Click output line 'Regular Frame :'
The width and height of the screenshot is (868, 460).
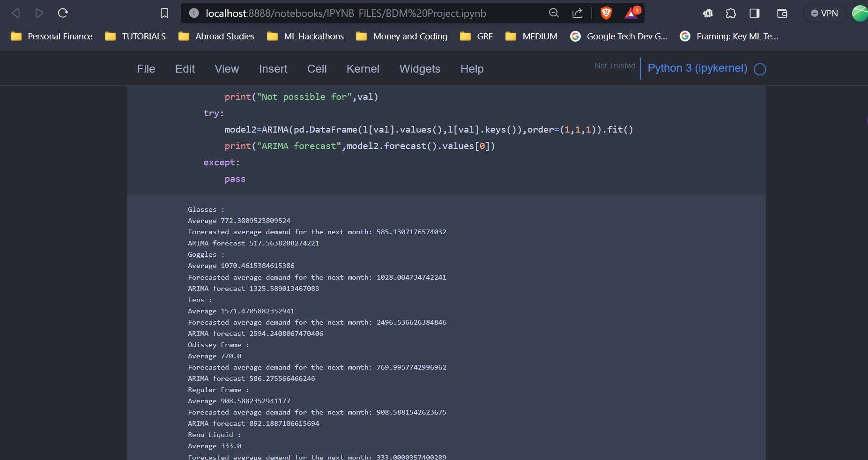(218, 390)
